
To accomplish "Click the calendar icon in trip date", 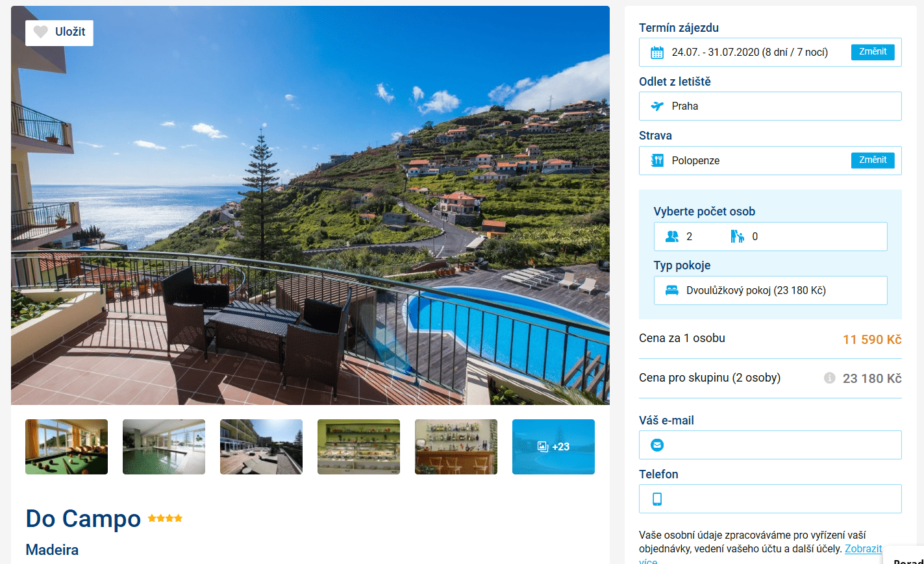I will pos(657,53).
